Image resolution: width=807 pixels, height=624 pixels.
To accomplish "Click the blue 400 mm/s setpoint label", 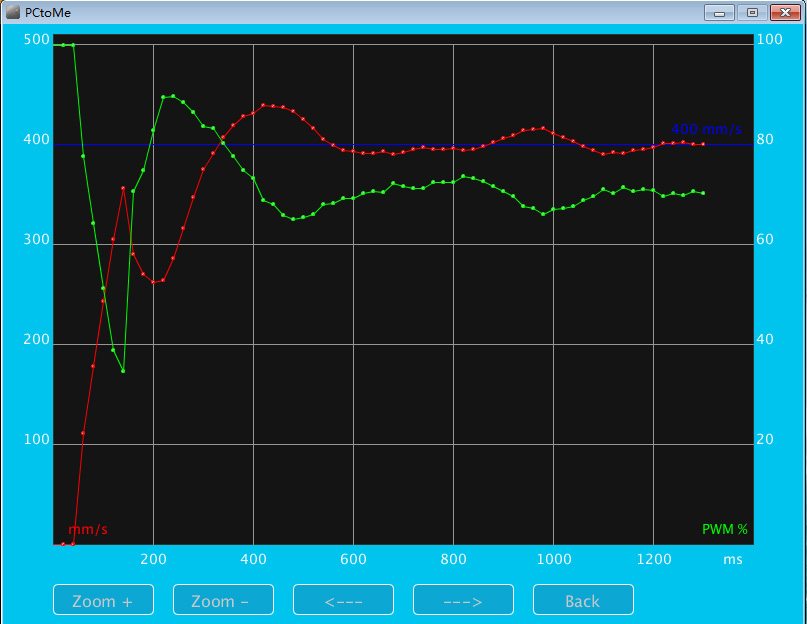I will click(706, 129).
